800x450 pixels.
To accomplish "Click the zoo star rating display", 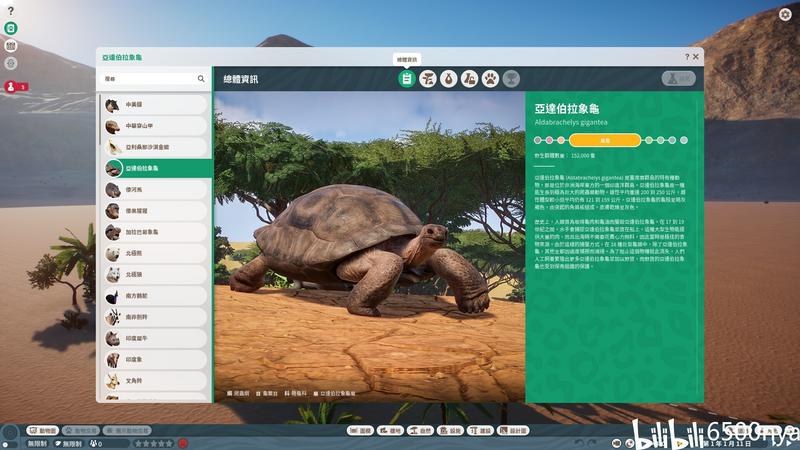I will (x=154, y=443).
